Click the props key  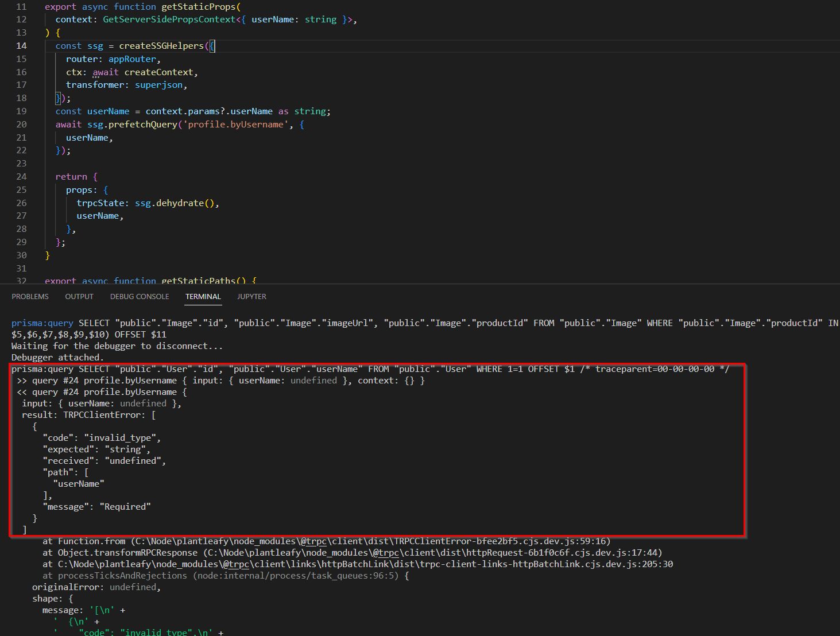(79, 190)
